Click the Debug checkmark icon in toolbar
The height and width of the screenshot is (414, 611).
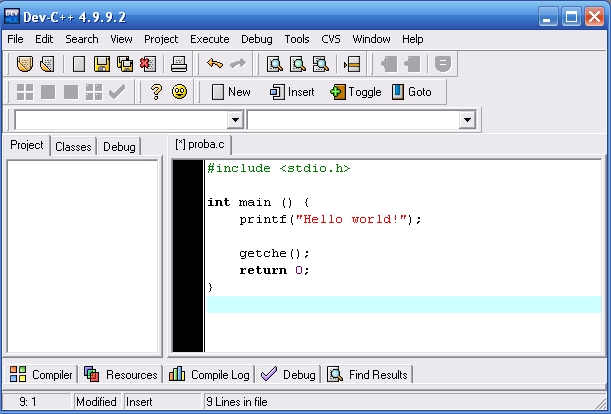pos(117,92)
